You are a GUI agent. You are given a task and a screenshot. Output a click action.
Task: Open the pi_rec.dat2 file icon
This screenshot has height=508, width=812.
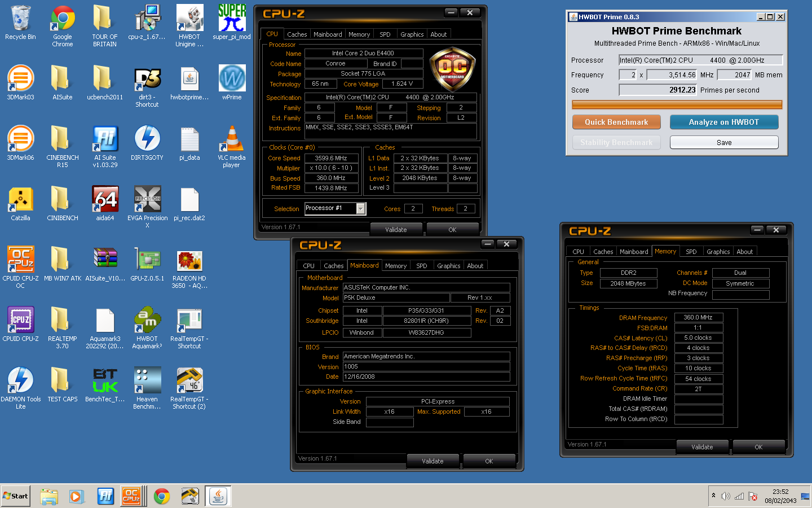189,203
